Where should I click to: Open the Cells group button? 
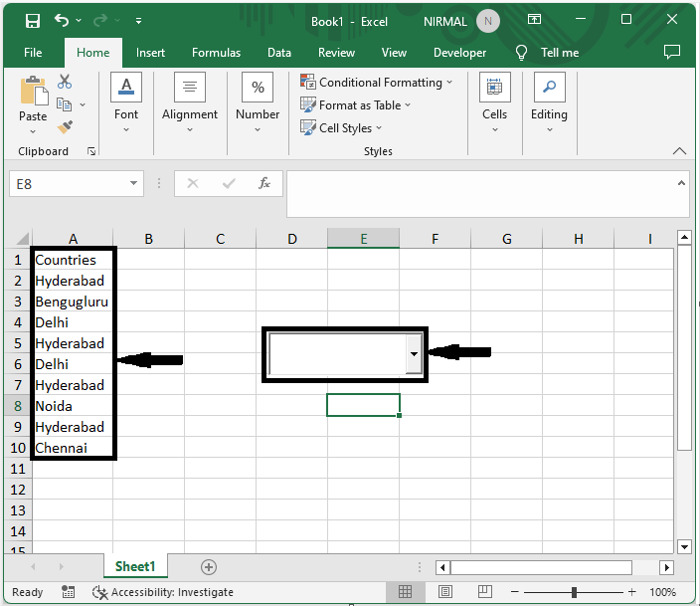point(494,103)
